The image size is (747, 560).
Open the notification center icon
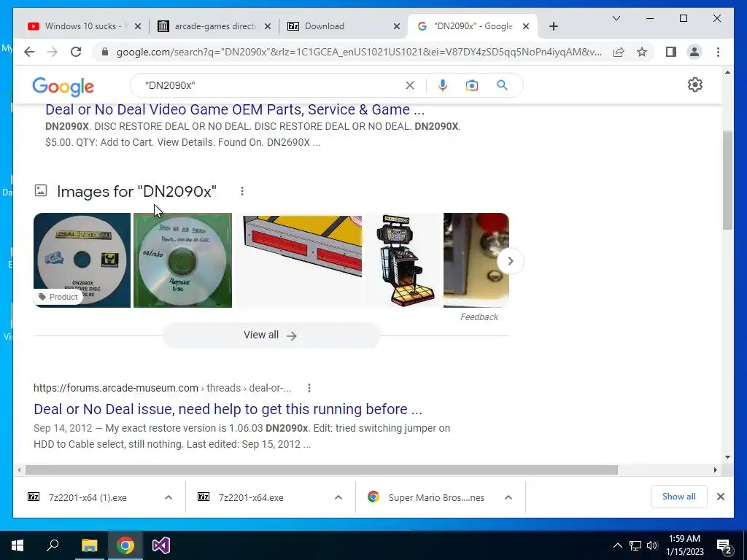pyautogui.click(x=724, y=545)
